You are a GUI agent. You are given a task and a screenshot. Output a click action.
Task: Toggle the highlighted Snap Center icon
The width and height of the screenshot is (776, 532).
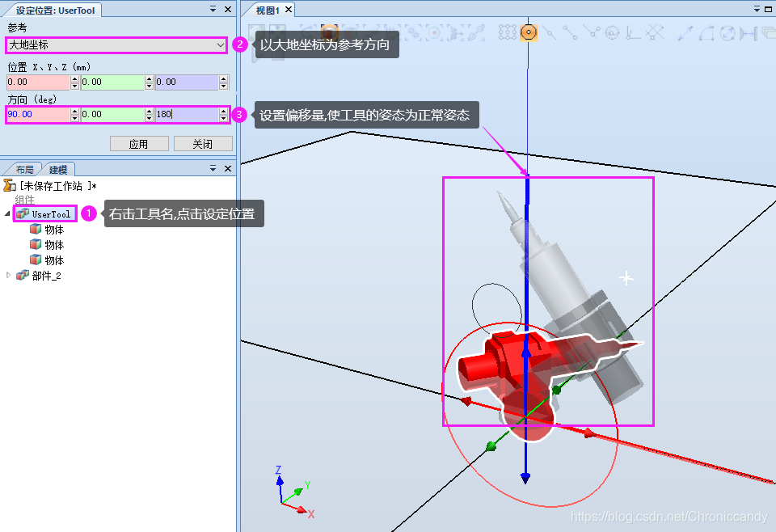529,32
